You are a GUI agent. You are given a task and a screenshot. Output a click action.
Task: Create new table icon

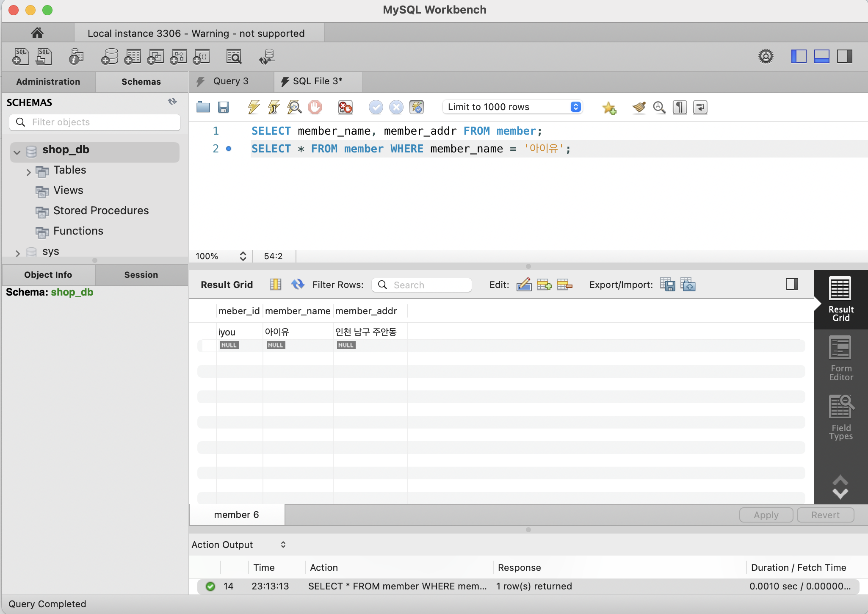click(x=133, y=56)
